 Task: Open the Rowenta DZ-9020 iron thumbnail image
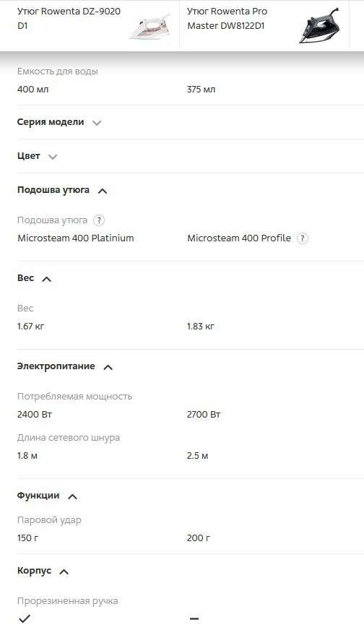(149, 26)
